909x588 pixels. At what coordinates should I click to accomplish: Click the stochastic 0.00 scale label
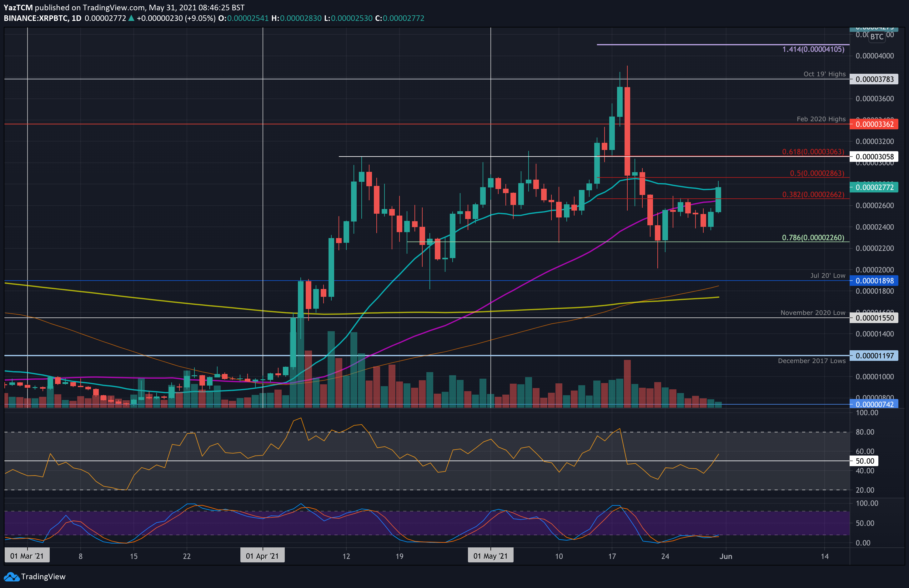tap(863, 543)
